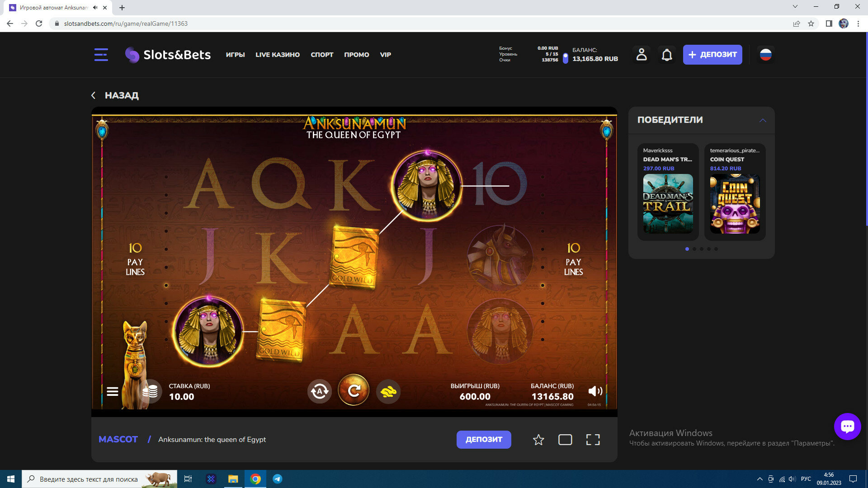Open the bet coins selector
The image size is (868, 488).
[x=150, y=391]
